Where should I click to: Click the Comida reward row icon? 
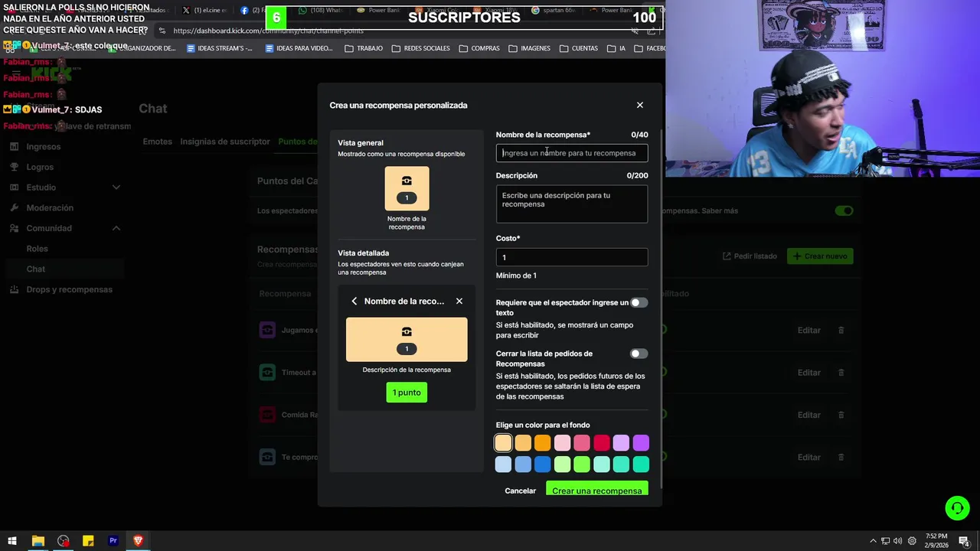tap(267, 415)
